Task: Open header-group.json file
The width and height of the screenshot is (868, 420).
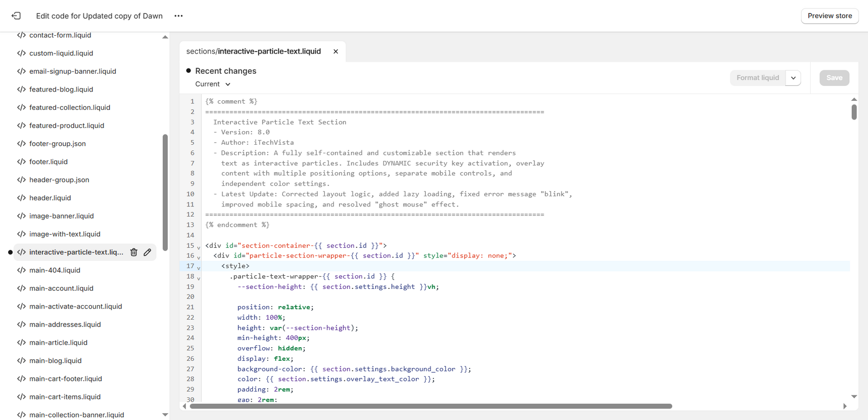Action: point(59,180)
